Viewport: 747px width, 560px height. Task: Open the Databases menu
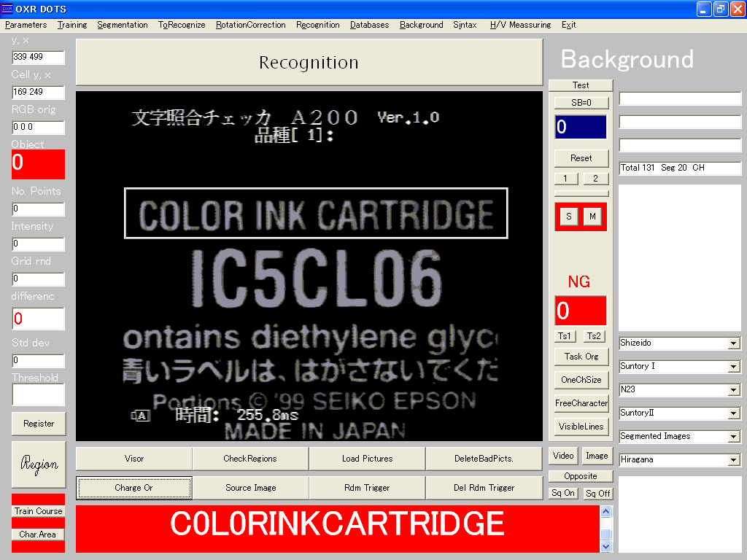point(369,25)
